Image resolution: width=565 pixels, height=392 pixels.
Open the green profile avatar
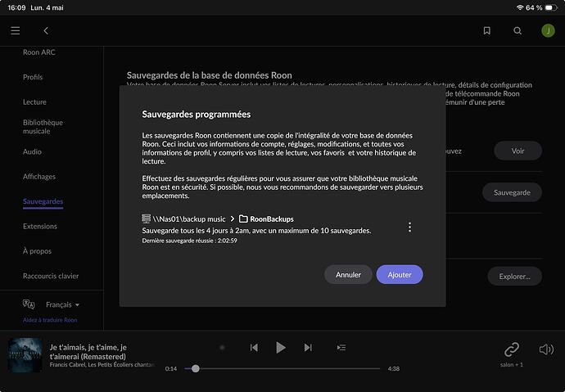(x=548, y=30)
